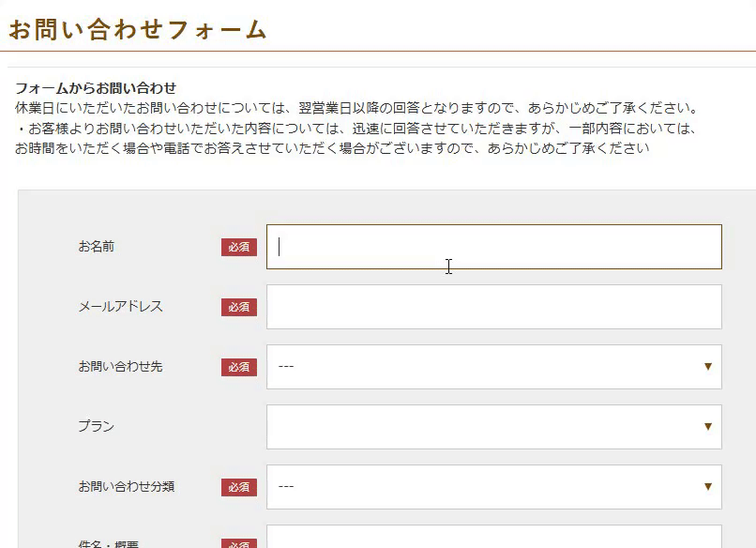Screen dimensions: 756x548
Task: Click the お問い合わせ分類 field label
Action: (127, 486)
